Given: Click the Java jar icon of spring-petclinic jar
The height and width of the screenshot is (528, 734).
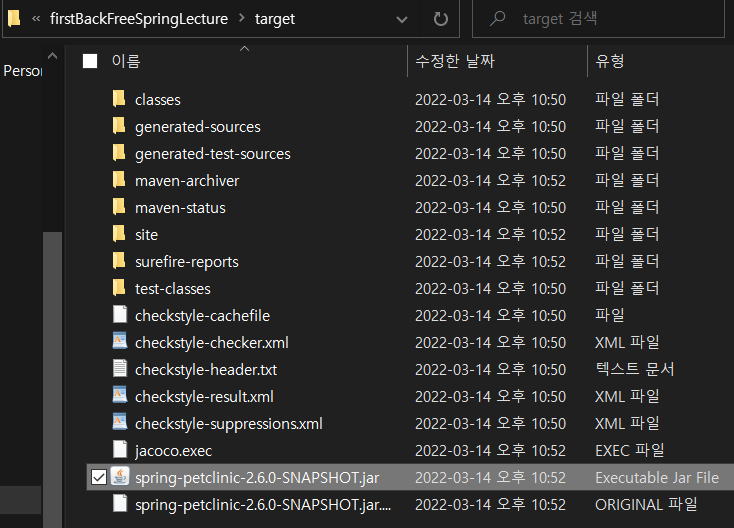Looking at the screenshot, I should 120,477.
